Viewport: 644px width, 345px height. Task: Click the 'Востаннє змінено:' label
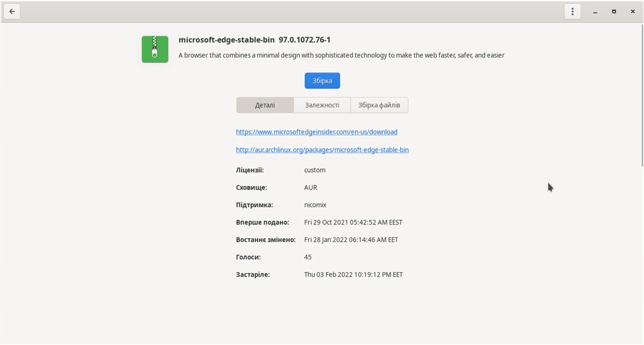pos(266,240)
